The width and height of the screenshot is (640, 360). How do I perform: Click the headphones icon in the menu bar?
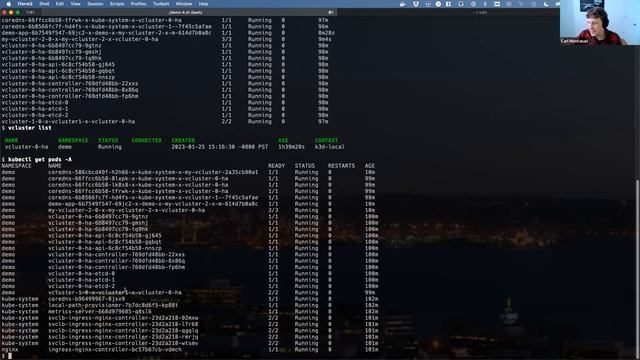(461, 4)
